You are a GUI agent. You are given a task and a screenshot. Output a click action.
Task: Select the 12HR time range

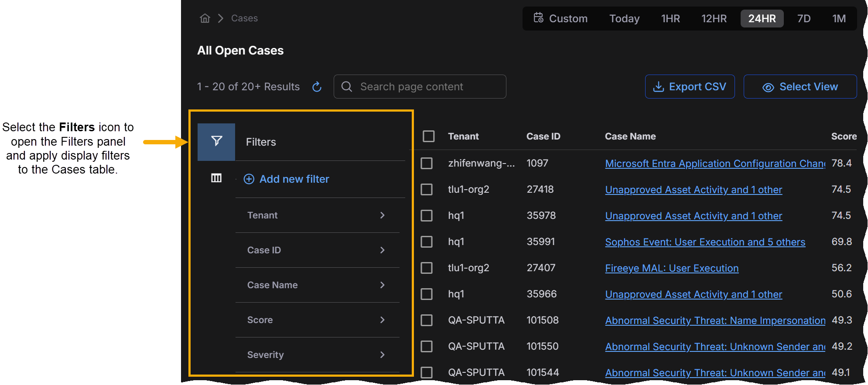pos(714,19)
